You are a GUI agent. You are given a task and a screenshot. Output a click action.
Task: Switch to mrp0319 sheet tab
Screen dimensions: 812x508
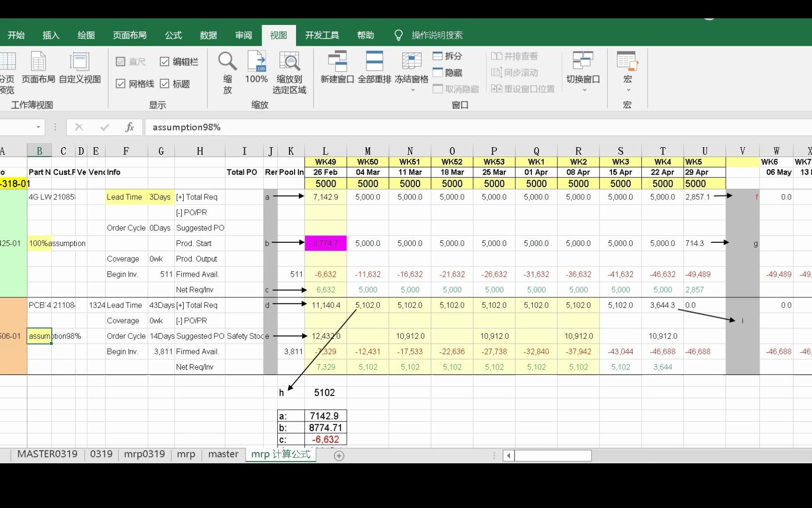(144, 454)
